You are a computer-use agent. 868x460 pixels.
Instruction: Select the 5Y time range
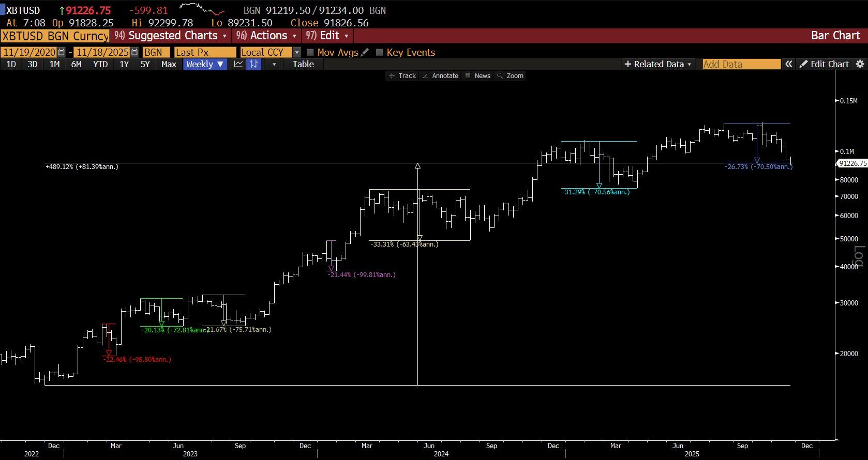(145, 64)
